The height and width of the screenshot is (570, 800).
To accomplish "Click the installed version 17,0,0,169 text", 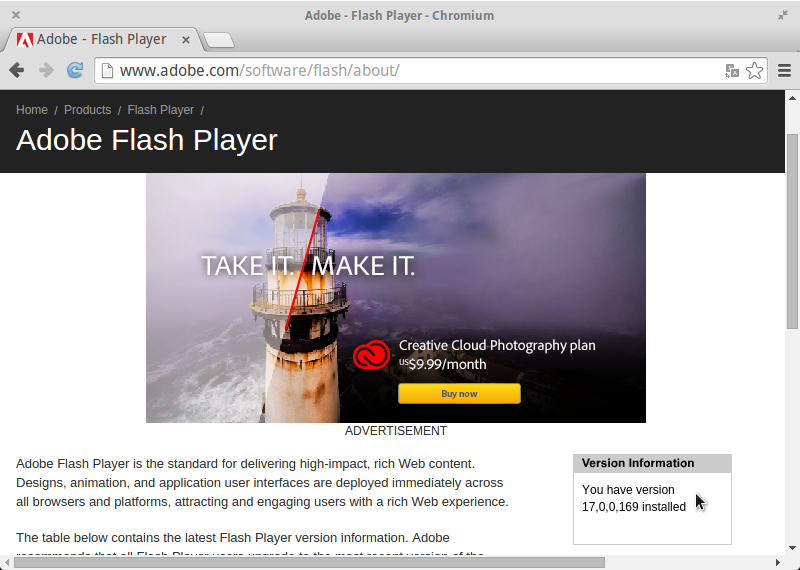I will [x=634, y=507].
